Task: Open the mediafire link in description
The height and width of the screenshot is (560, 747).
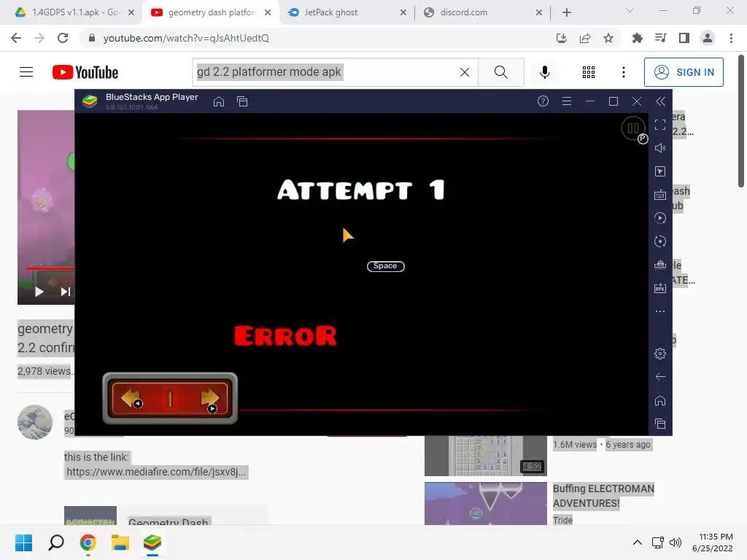Action: click(156, 472)
